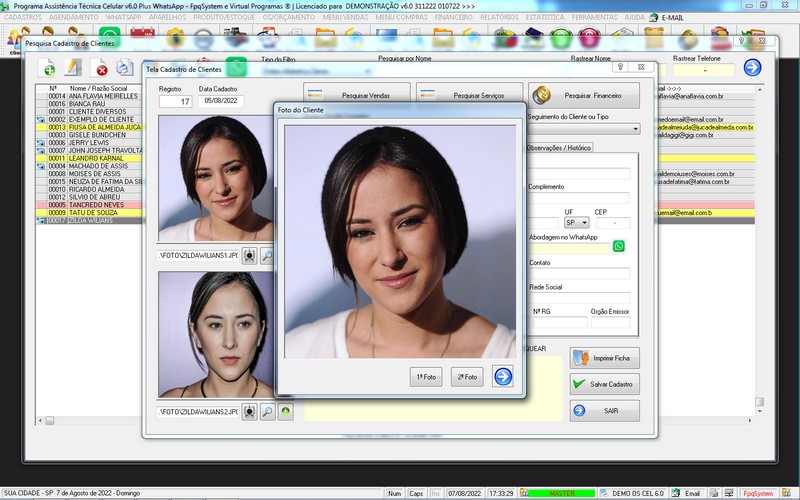The image size is (800, 500).
Task: Click the print documents icon in search window
Action: tap(124, 68)
